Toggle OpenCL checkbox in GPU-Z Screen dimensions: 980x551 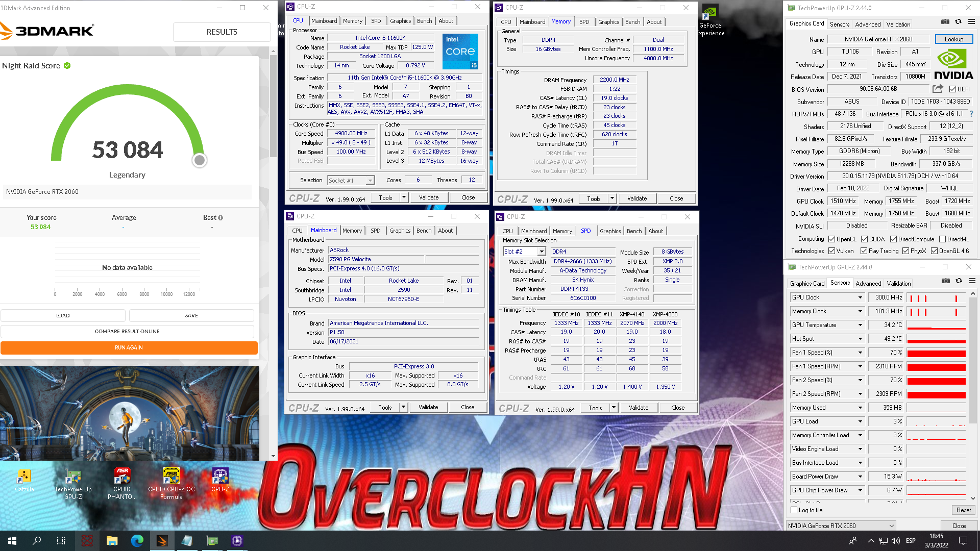(831, 239)
